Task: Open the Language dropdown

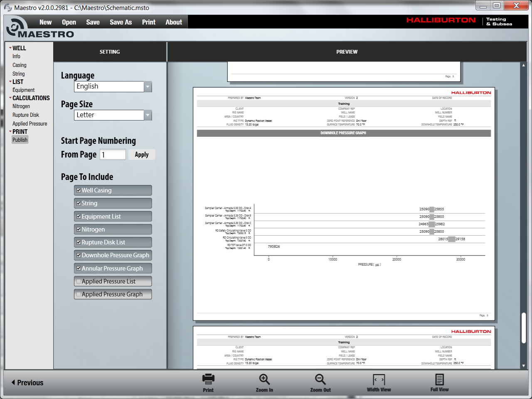Action: tap(148, 86)
